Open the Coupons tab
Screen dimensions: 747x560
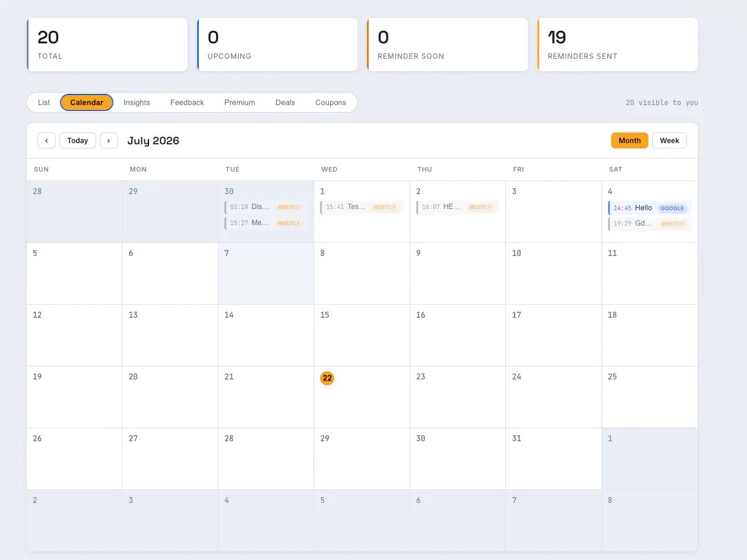coord(331,102)
